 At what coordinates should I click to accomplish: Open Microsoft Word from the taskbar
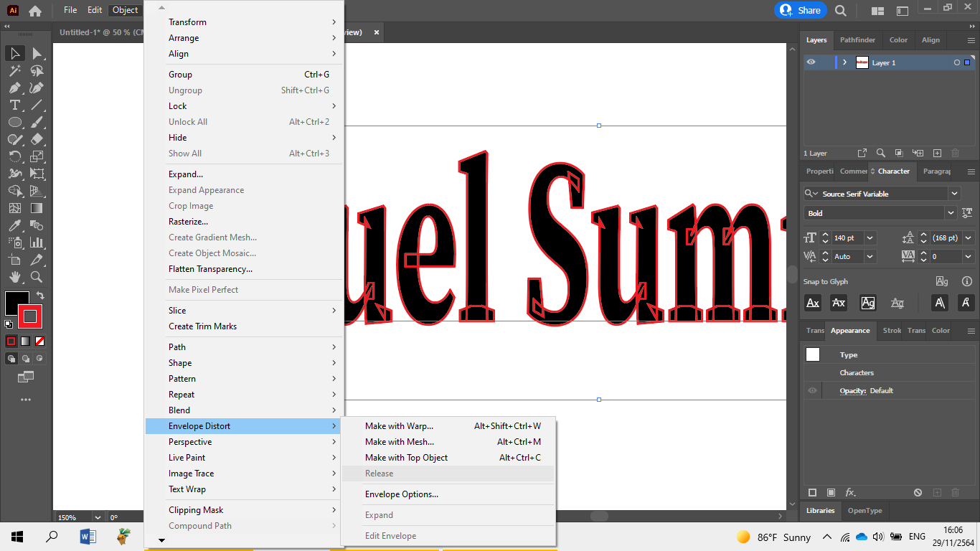(x=88, y=537)
